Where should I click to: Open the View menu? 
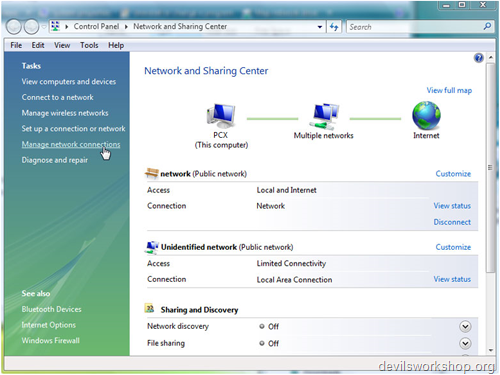[62, 45]
